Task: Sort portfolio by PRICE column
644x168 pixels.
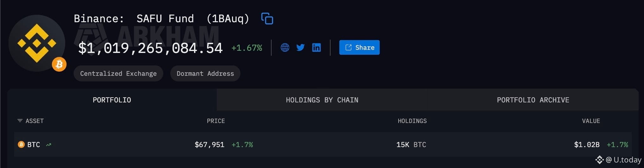Action: [216, 121]
